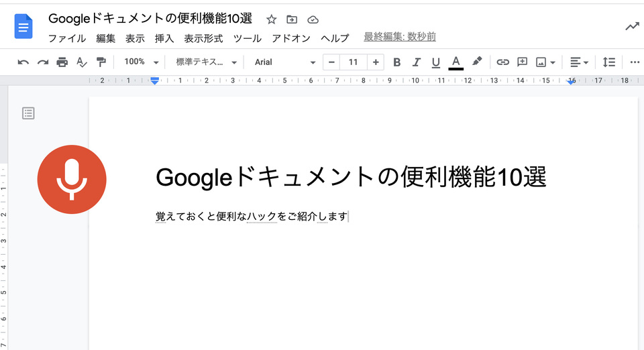
Task: Show the document outline
Action: pyautogui.click(x=28, y=113)
